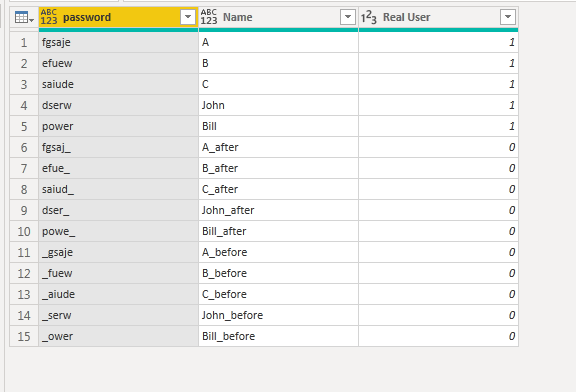This screenshot has width=576, height=392.
Task: Select the Name cell 'B_after'
Action: click(278, 168)
